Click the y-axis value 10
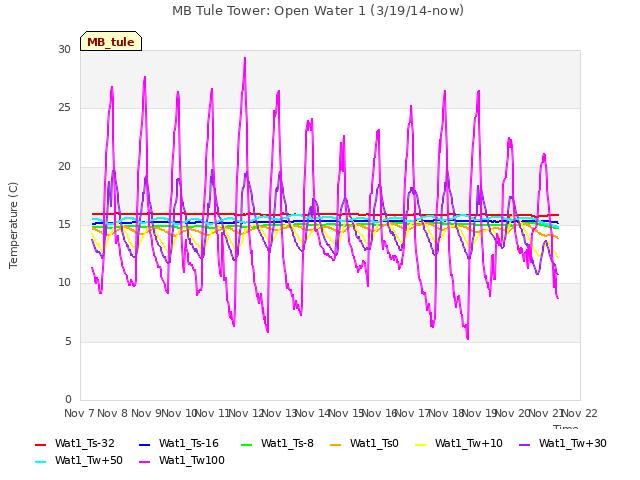The height and width of the screenshot is (480, 640). [x=64, y=282]
